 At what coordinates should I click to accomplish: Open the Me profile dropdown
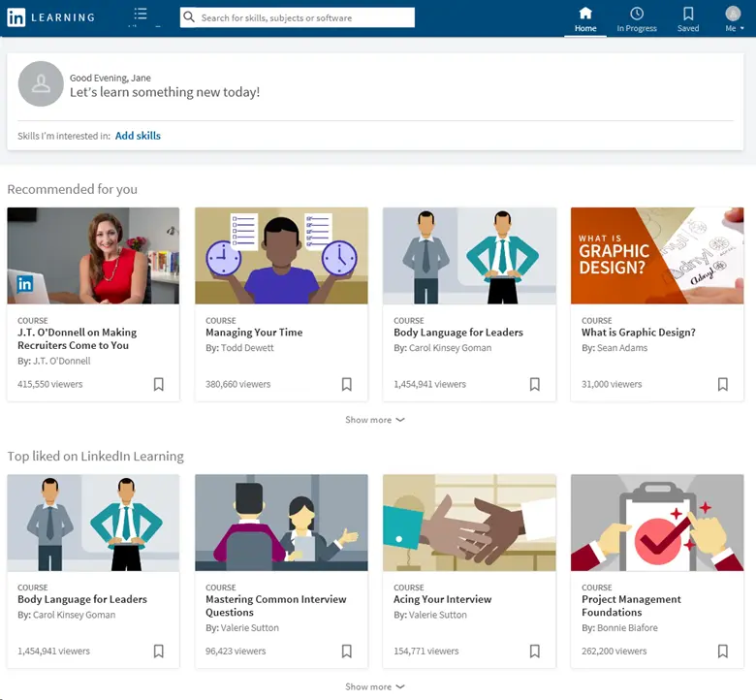click(x=735, y=18)
